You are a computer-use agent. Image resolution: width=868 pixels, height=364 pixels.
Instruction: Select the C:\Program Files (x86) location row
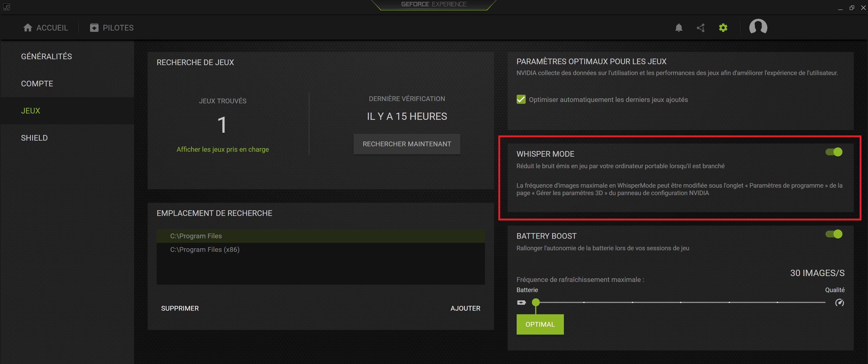click(x=321, y=249)
